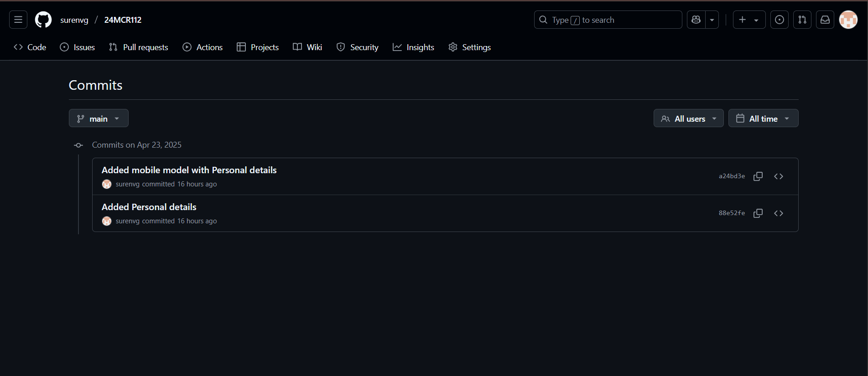Go to GitHub home via Octocat logo
This screenshot has height=376, width=868.
(43, 20)
